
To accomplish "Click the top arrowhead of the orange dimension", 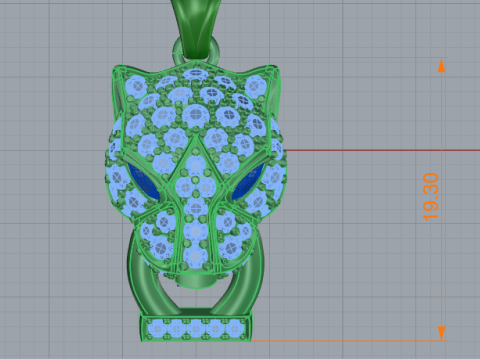I will pyautogui.click(x=442, y=65).
